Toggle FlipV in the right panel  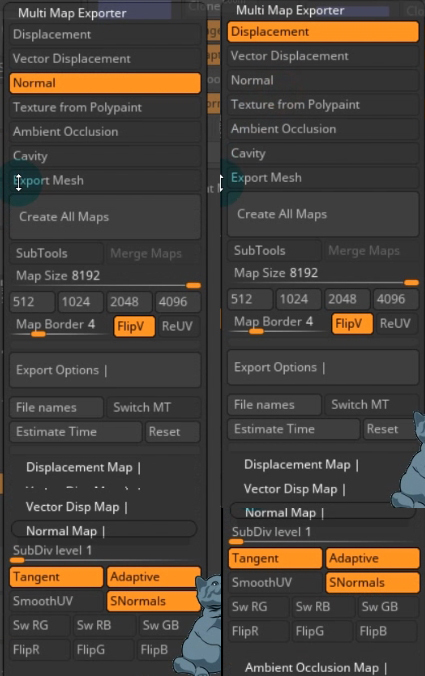click(352, 323)
